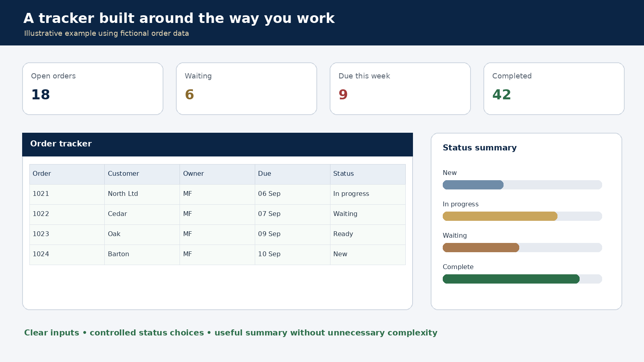Click the Open orders card

(x=93, y=88)
